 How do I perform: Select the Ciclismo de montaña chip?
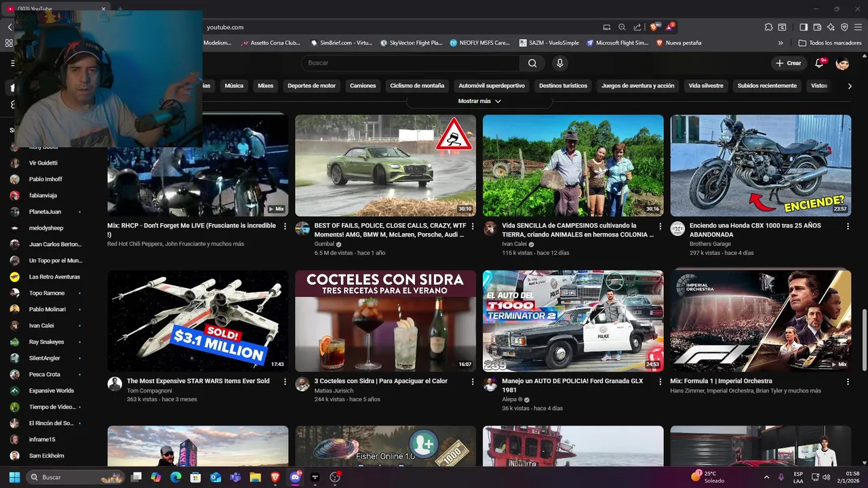[417, 86]
